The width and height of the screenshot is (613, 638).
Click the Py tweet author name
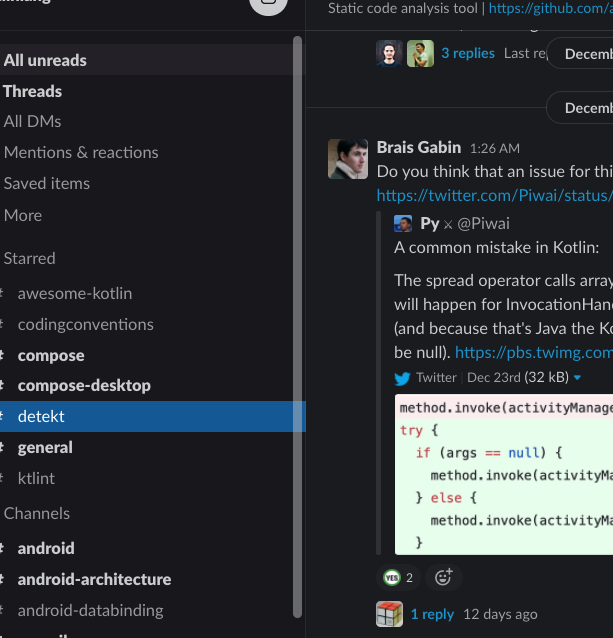pyautogui.click(x=430, y=223)
